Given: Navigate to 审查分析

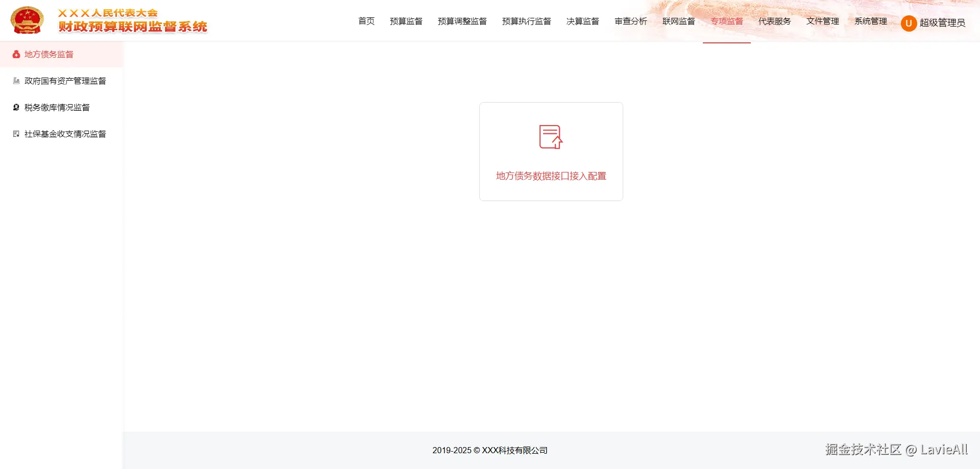Looking at the screenshot, I should 630,21.
